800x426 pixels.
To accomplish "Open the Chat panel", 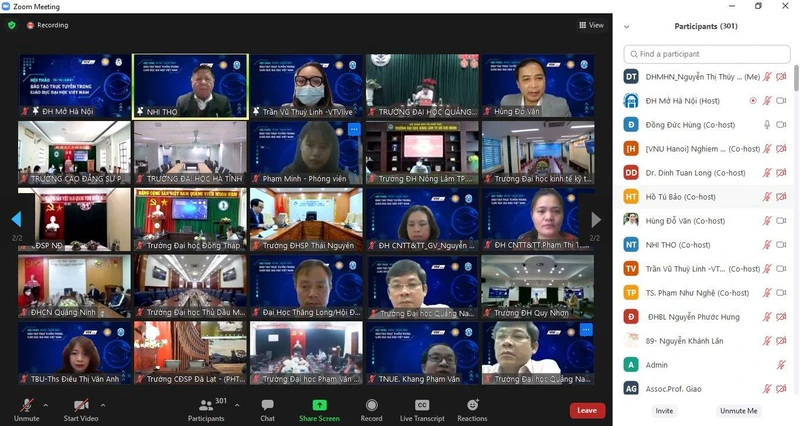I will point(267,410).
